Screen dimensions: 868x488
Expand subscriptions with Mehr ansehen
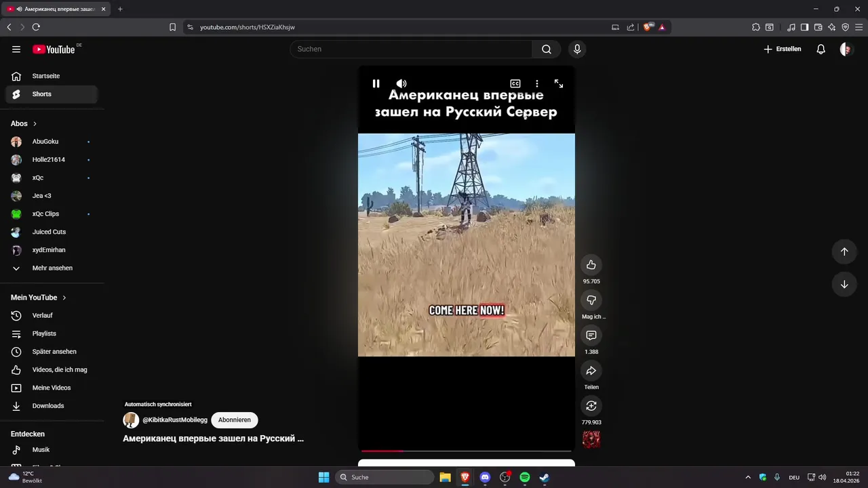click(52, 268)
